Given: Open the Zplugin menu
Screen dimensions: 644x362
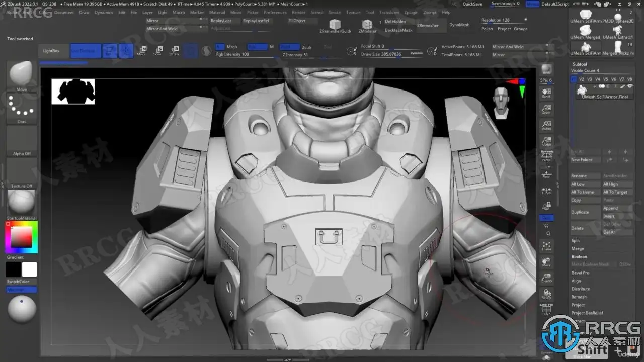Looking at the screenshot, I should click(411, 12).
